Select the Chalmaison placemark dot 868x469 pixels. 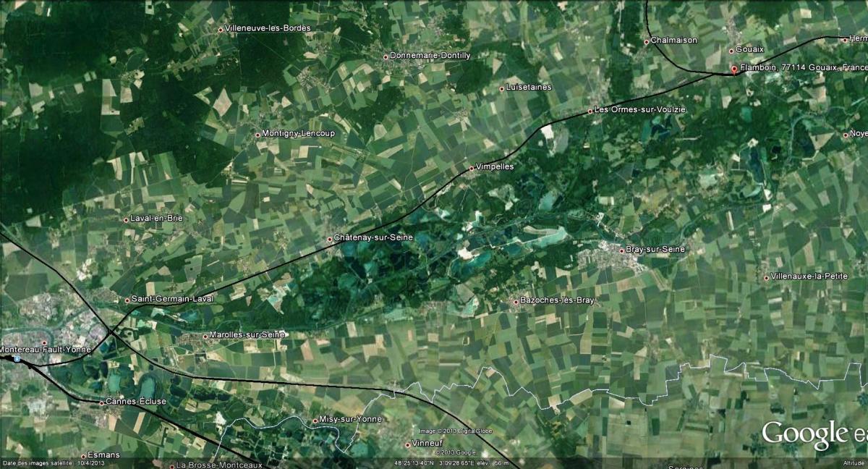point(647,42)
